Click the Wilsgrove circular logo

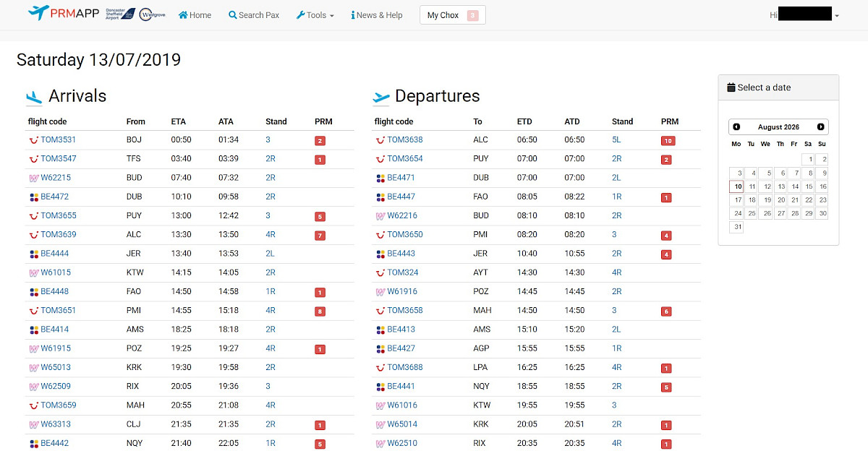[x=152, y=14]
